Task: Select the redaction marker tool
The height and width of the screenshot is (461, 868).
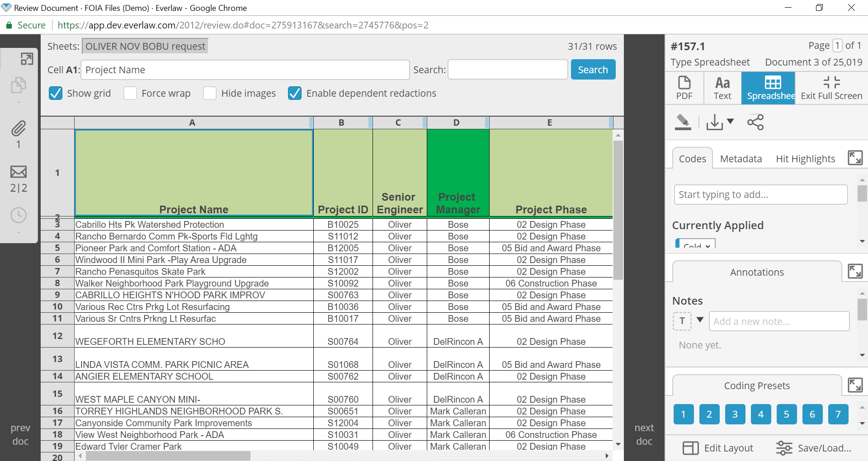Action: pos(683,122)
